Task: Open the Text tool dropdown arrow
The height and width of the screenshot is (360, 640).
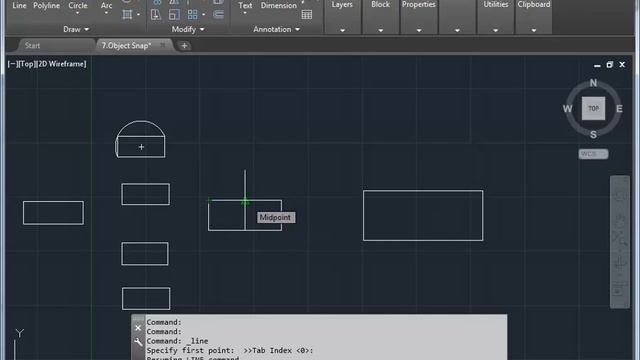Action: click(245, 13)
